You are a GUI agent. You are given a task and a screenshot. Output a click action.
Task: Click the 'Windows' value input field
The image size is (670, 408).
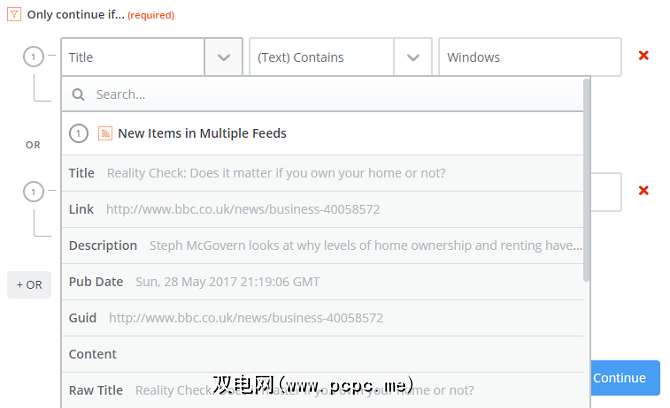[530, 57]
